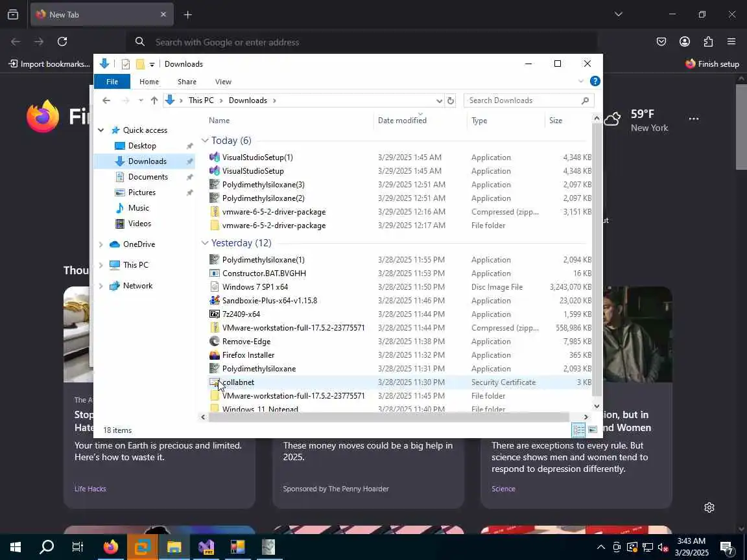Refresh the Downloads folder view
The height and width of the screenshot is (560, 747).
click(x=450, y=100)
